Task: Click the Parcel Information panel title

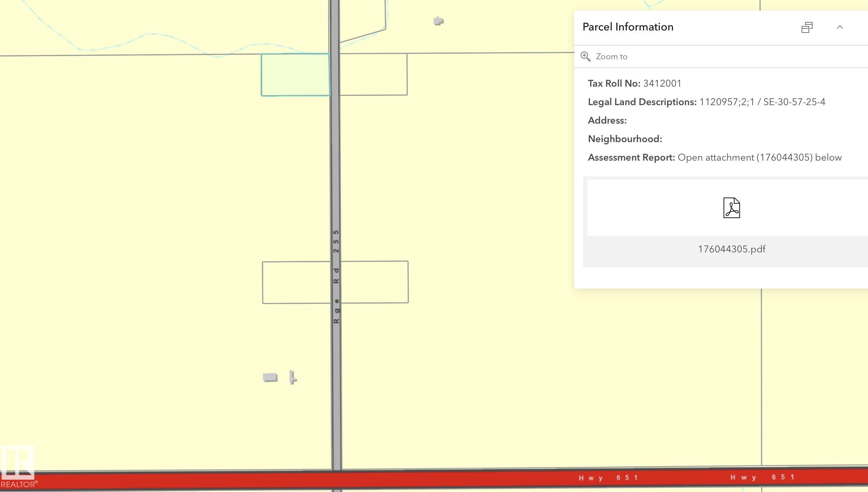Action: click(x=628, y=27)
